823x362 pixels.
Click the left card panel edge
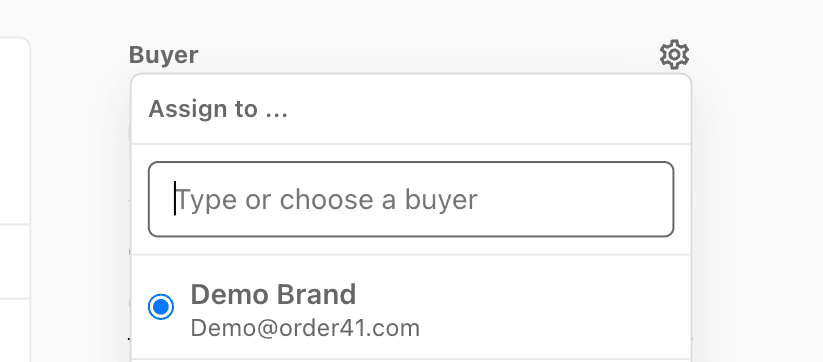pos(15,199)
